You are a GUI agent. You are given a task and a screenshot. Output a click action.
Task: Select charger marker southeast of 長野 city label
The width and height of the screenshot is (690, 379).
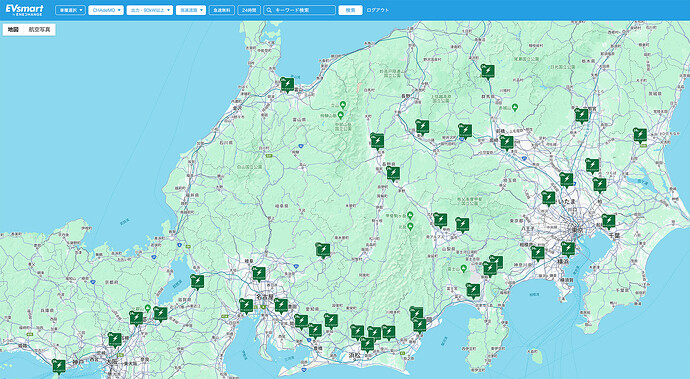[x=422, y=126]
